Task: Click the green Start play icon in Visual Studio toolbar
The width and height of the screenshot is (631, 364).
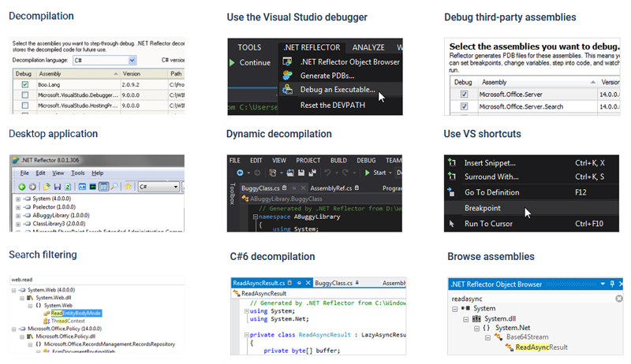Action: 367,173
